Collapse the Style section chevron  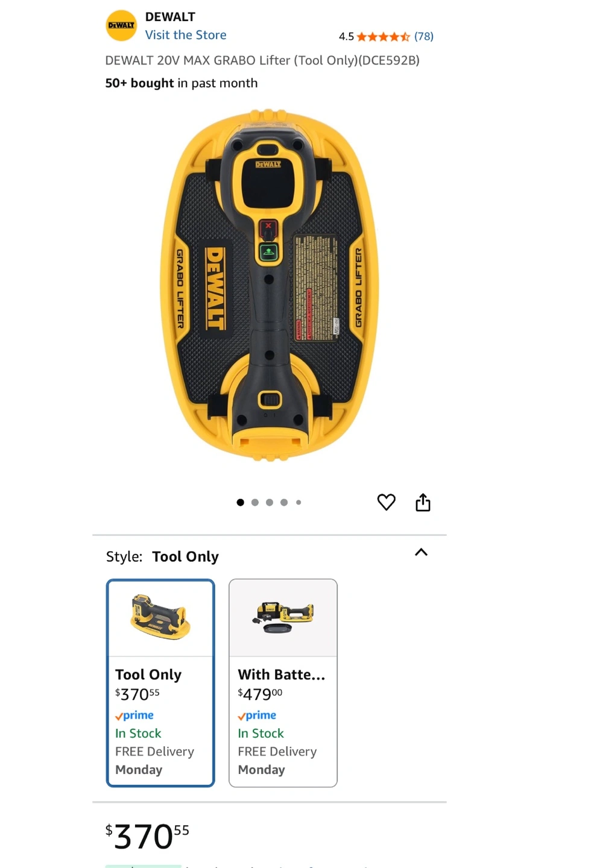coord(421,552)
